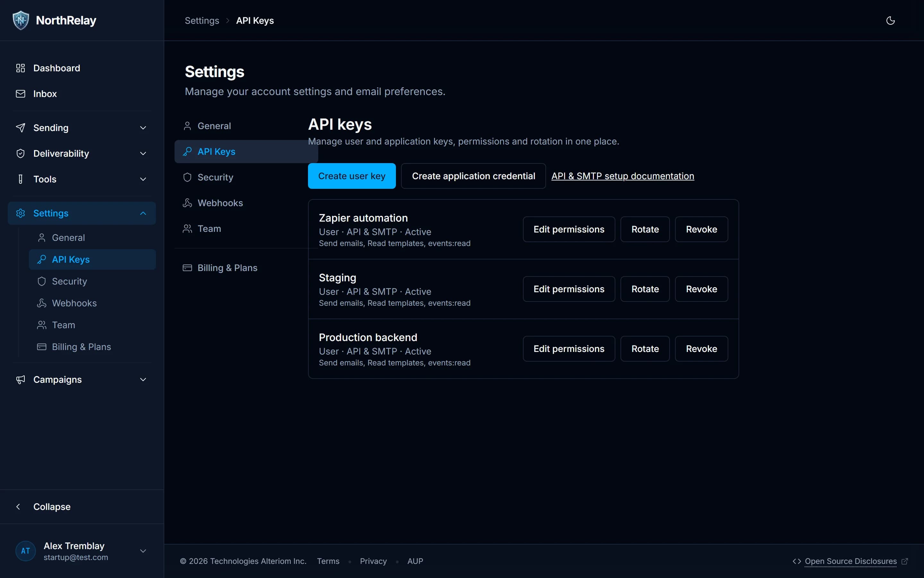924x578 pixels.
Task: Revoke the Production backend key
Action: pyautogui.click(x=701, y=349)
